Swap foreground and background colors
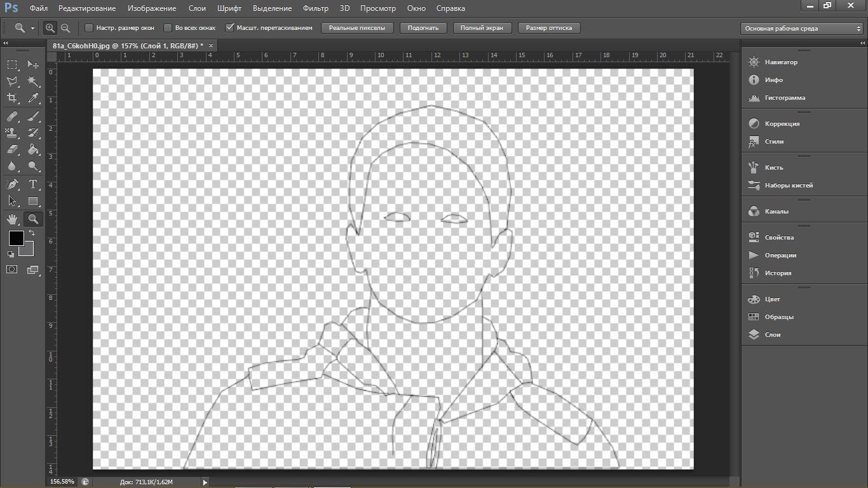The width and height of the screenshot is (868, 488). point(32,233)
